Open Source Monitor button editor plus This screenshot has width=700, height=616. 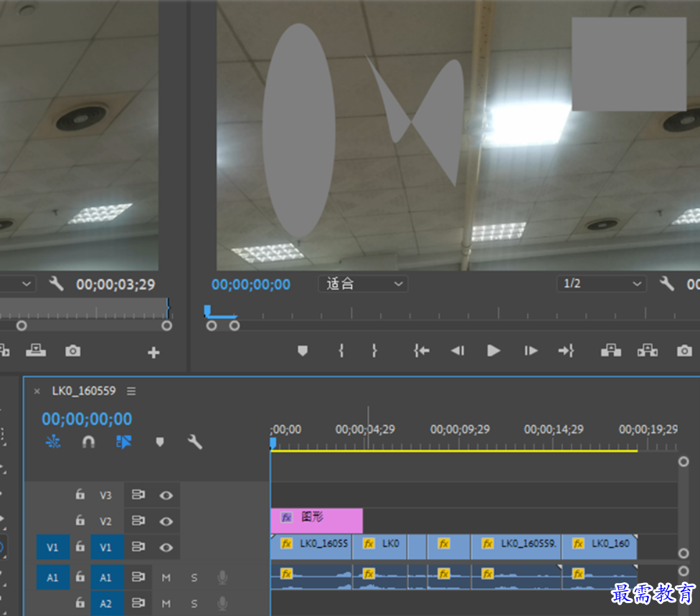[x=153, y=353]
